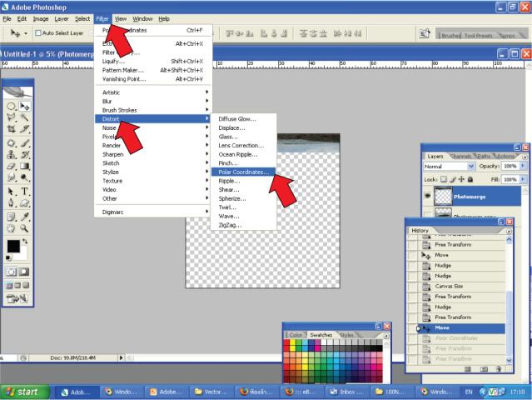Open Vector taskbar folder button
This screenshot has width=532, height=400.
click(211, 392)
